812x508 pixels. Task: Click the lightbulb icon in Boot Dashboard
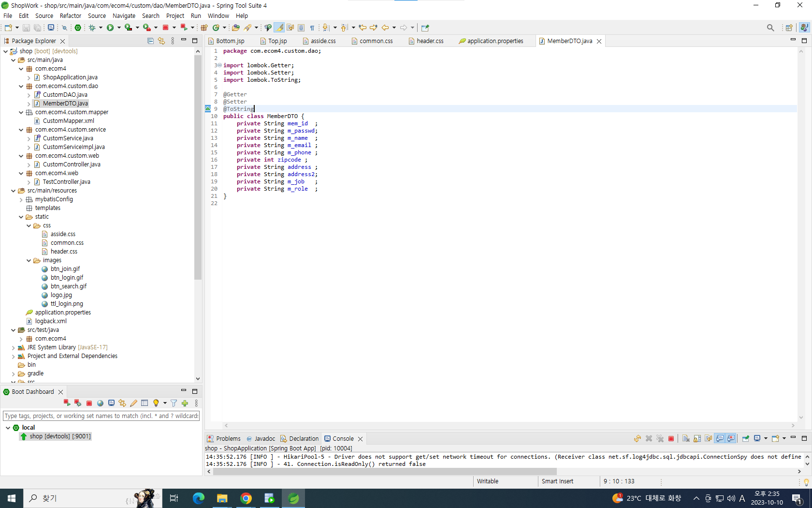point(156,403)
